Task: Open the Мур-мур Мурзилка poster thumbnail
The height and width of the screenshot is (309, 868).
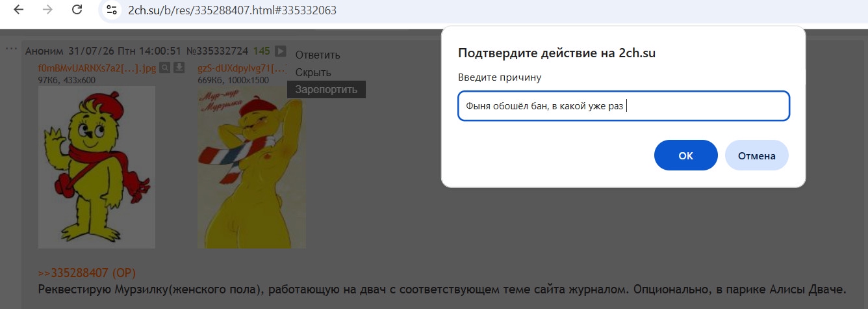Action: (x=251, y=167)
